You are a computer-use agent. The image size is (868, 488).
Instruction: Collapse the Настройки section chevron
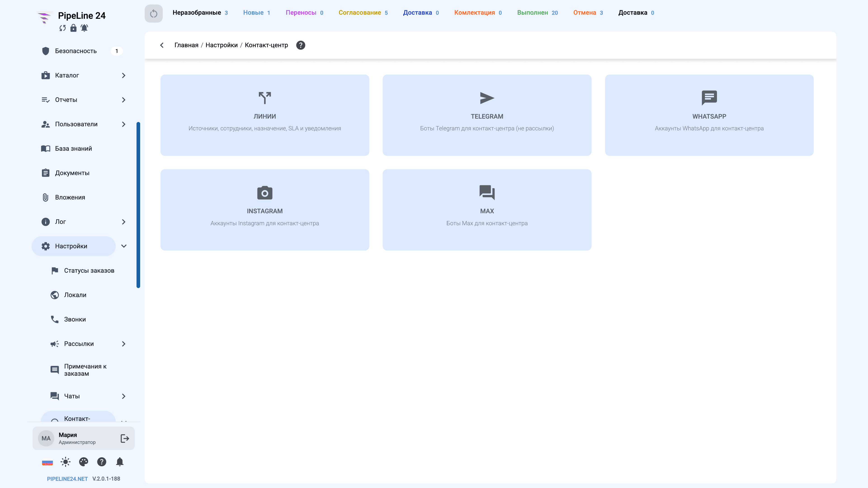pyautogui.click(x=124, y=246)
